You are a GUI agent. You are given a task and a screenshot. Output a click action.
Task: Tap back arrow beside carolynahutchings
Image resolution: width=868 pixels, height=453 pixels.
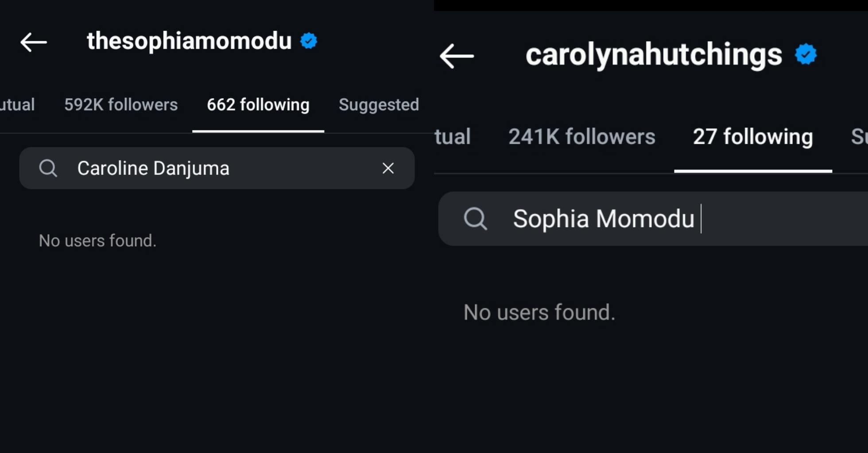click(457, 56)
